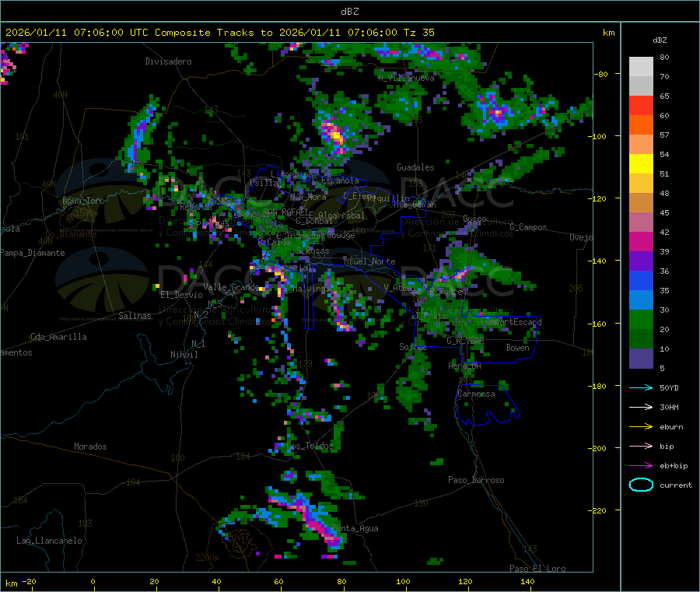
Task: Click the -80 km vertical axis label
Action: click(x=601, y=74)
